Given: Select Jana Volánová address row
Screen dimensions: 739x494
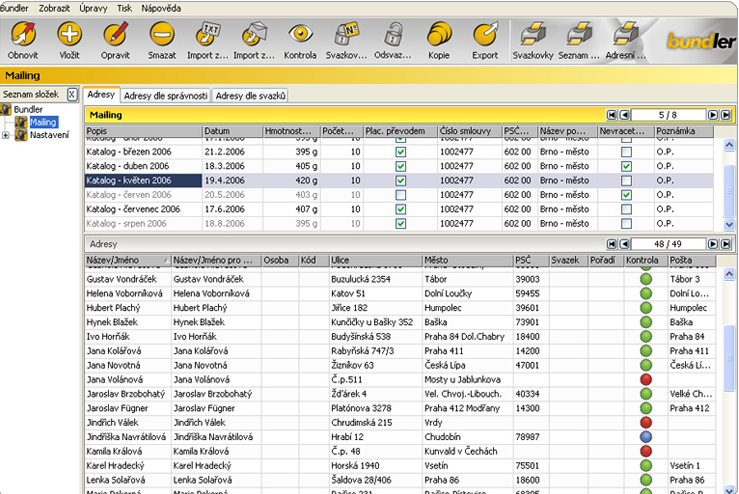Looking at the screenshot, I should point(400,379).
